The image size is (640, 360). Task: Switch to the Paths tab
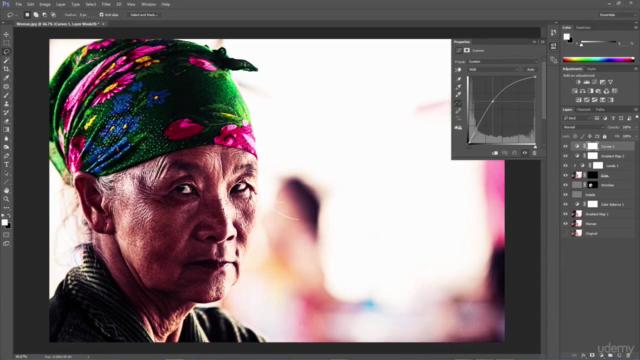click(x=600, y=110)
